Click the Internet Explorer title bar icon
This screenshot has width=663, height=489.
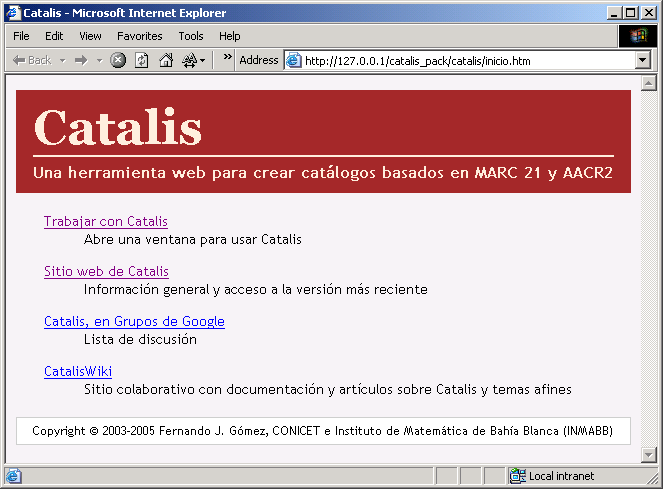(13, 13)
